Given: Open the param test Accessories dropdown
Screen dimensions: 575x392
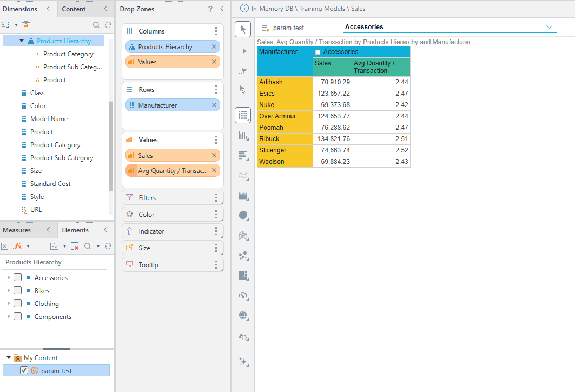Looking at the screenshot, I should (x=549, y=27).
